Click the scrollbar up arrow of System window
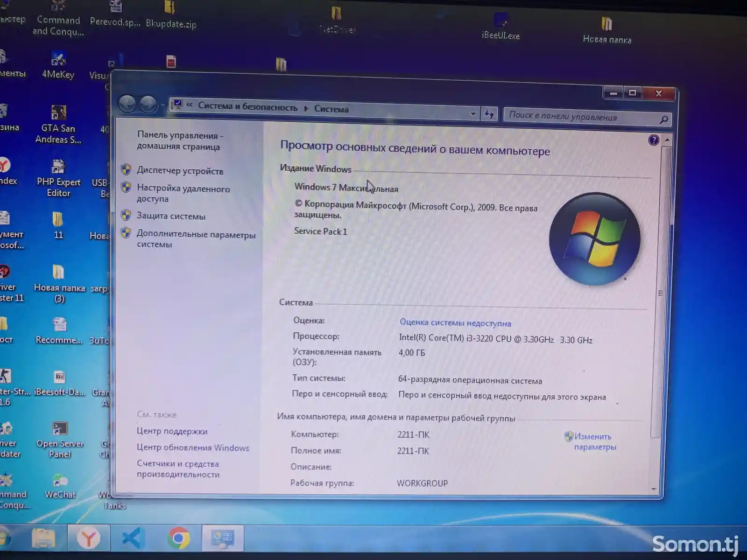Image resolution: width=747 pixels, height=560 pixels. [x=667, y=140]
